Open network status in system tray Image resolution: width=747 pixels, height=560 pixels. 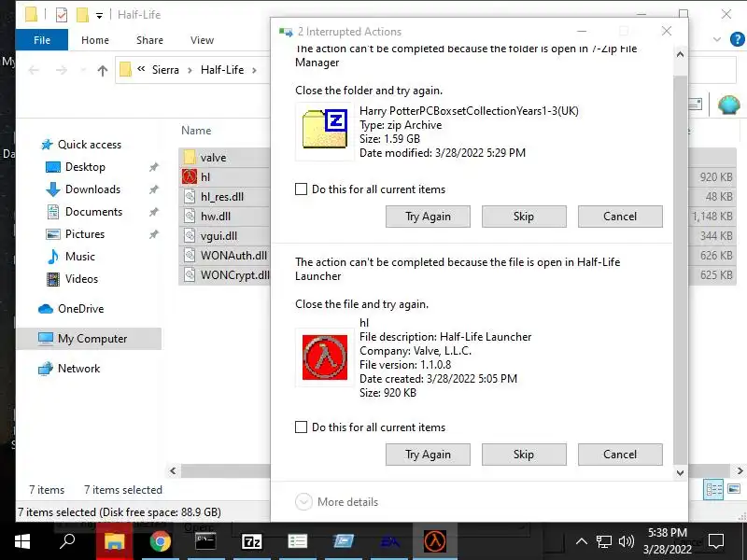[x=603, y=541]
